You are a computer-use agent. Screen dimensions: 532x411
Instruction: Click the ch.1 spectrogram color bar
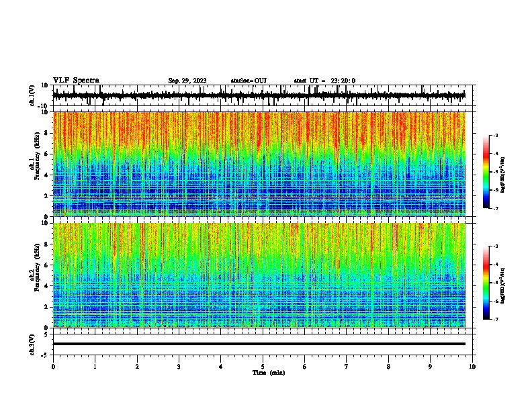(486, 172)
